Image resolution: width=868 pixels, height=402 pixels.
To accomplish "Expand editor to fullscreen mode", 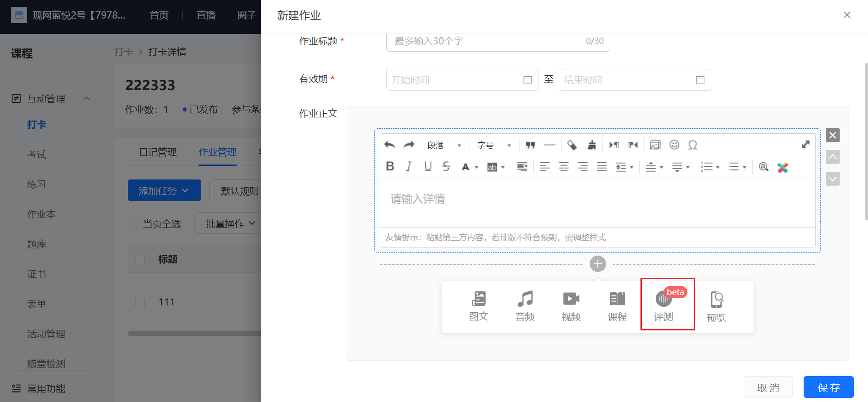I will (805, 145).
